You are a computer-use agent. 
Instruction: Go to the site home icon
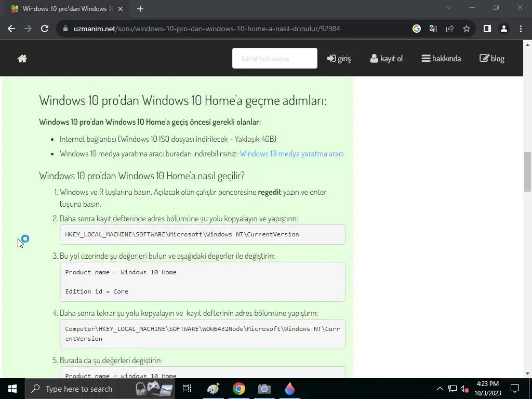point(22,59)
